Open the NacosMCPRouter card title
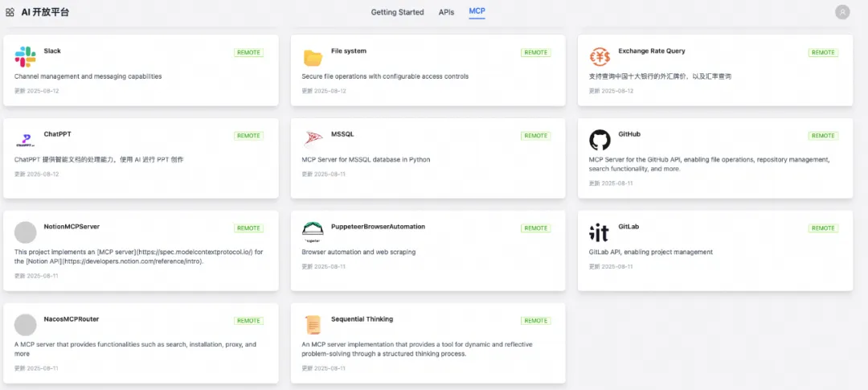This screenshot has width=868, height=390. pos(72,319)
